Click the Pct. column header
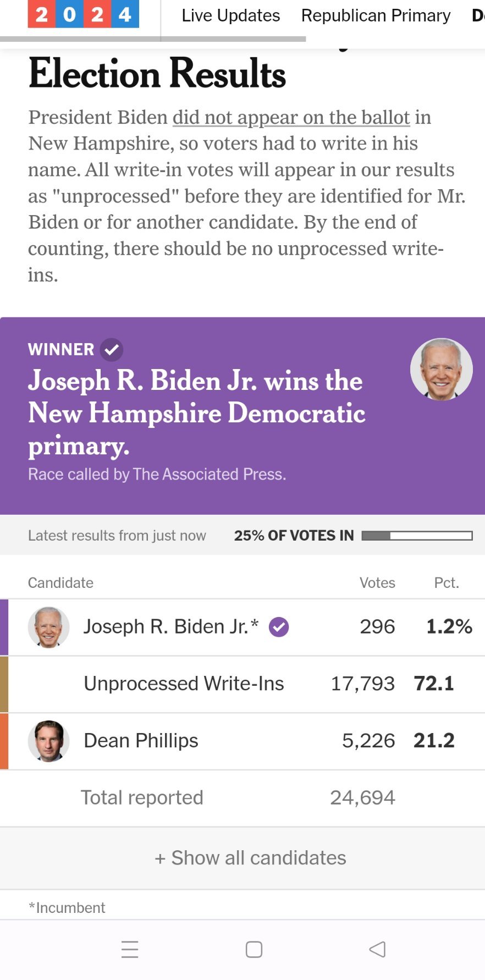The width and height of the screenshot is (485, 980). pos(446,583)
